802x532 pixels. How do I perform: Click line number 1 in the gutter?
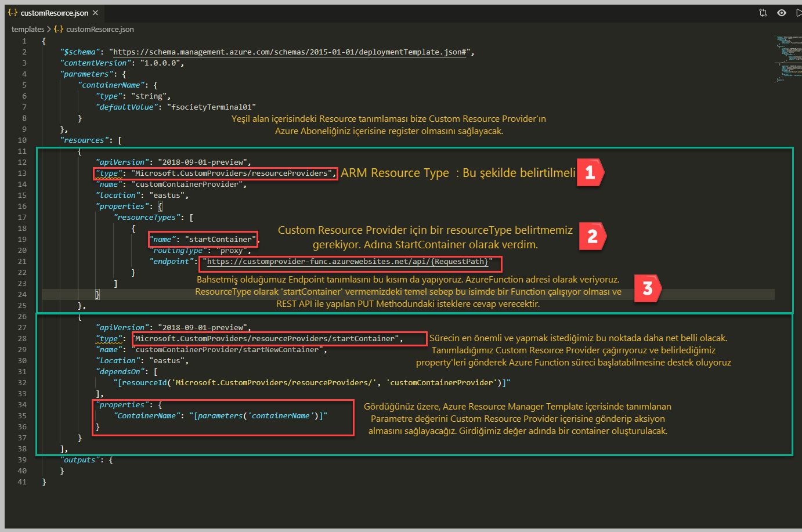(24, 41)
